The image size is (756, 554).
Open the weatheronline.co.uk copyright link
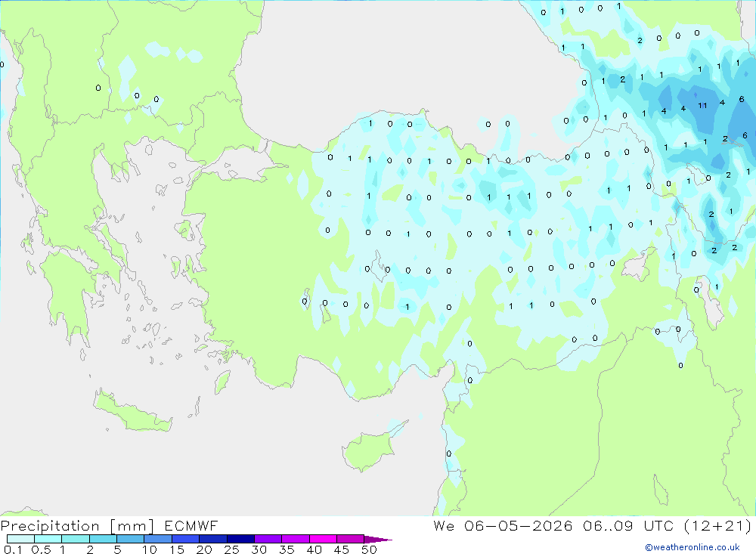pyautogui.click(x=692, y=547)
